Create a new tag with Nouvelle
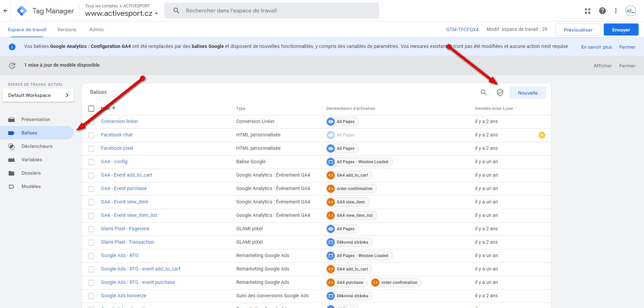Viewport: 644px width, 308px height. (x=528, y=93)
